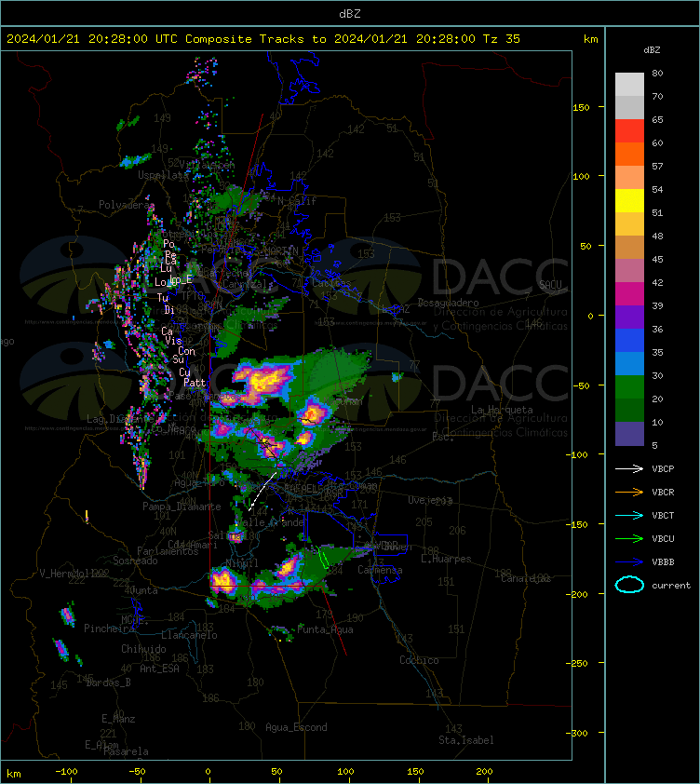Click the Llancanelo map label
The height and width of the screenshot is (784, 700).
pos(189,635)
